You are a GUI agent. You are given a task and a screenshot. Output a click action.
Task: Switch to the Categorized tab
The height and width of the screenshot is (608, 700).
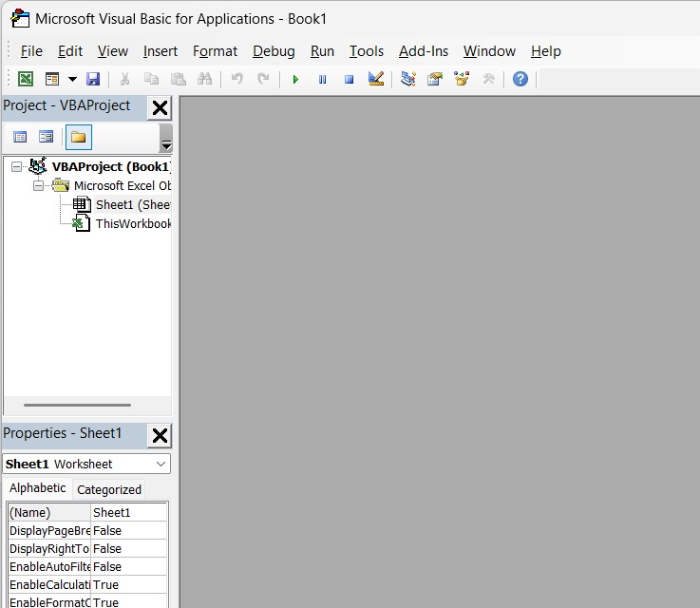pyautogui.click(x=109, y=489)
